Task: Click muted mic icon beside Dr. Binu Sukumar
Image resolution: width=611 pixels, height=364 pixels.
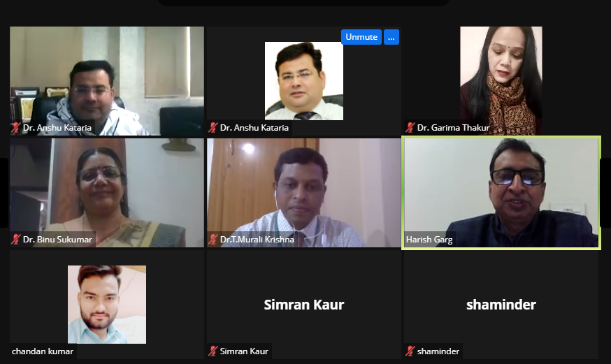Action: (15, 240)
